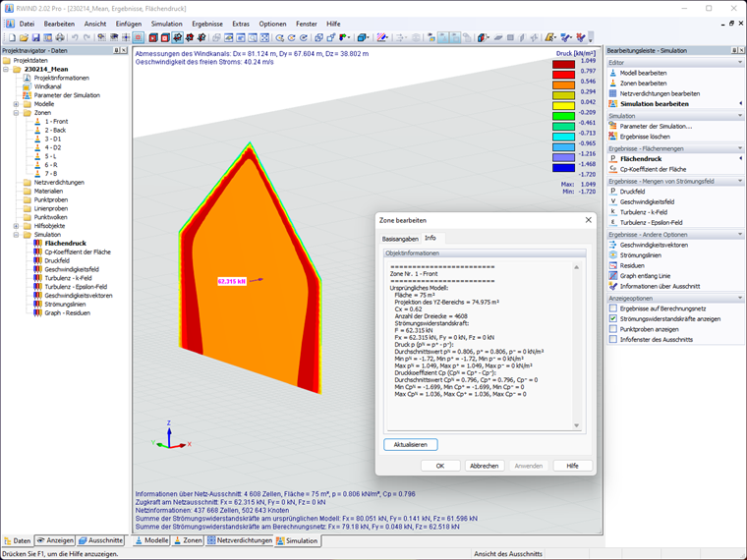
Task: Pin the Projektnavigator panel
Action: click(x=116, y=50)
